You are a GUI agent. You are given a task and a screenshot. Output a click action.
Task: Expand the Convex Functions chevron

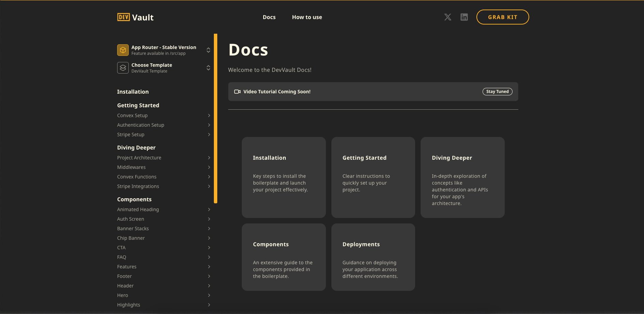coord(209,177)
